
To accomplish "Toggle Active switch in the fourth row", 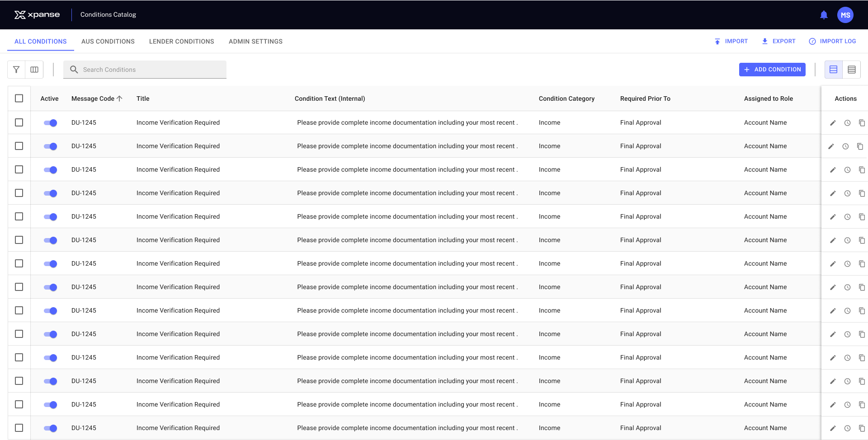I will click(x=50, y=193).
